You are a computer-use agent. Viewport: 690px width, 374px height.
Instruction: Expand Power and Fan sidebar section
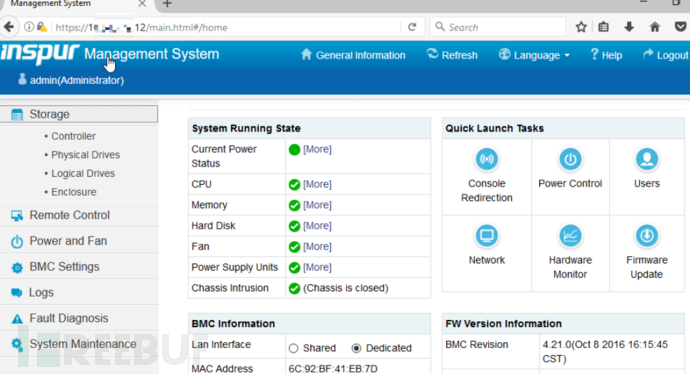(x=79, y=241)
